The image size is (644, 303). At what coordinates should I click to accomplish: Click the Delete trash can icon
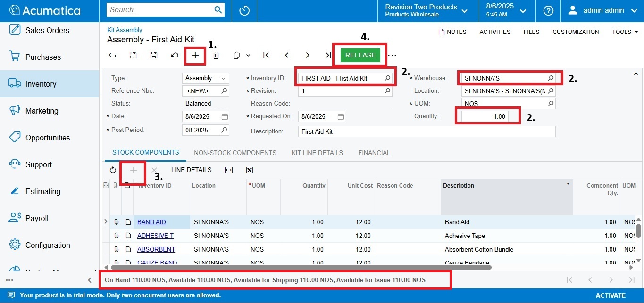pos(216,55)
